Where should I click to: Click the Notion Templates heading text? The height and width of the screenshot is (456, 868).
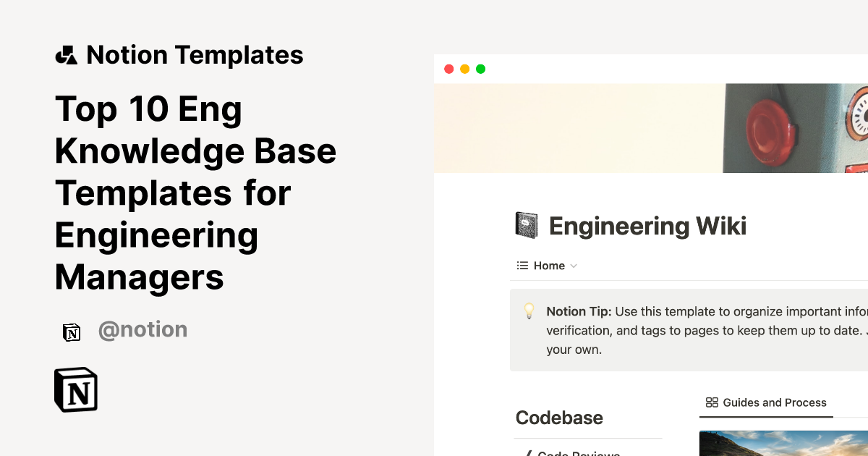pyautogui.click(x=195, y=54)
